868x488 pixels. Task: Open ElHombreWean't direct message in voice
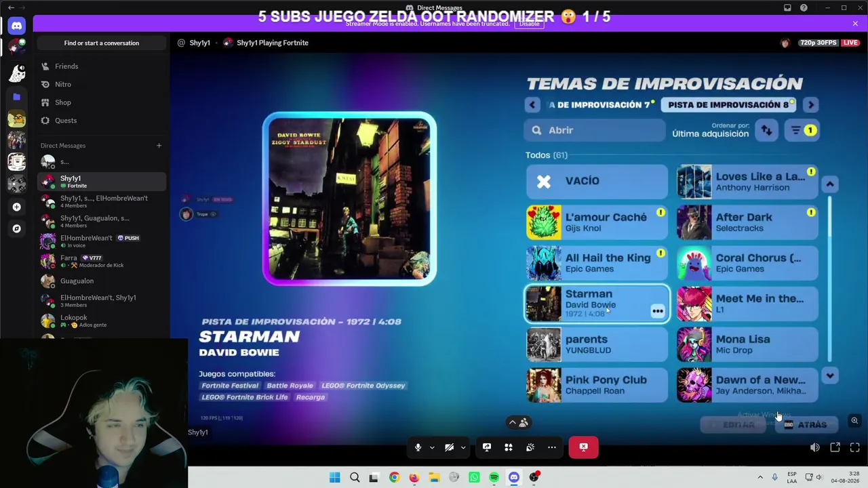coord(102,241)
